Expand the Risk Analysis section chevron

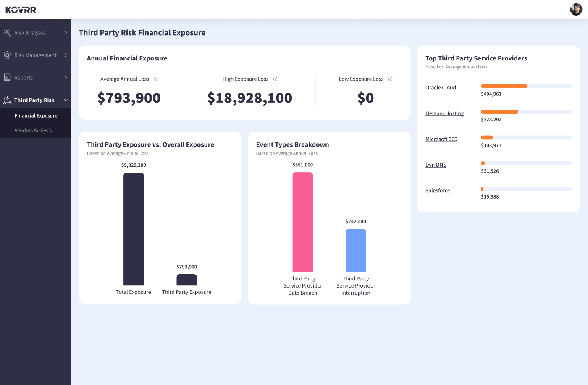(x=66, y=32)
